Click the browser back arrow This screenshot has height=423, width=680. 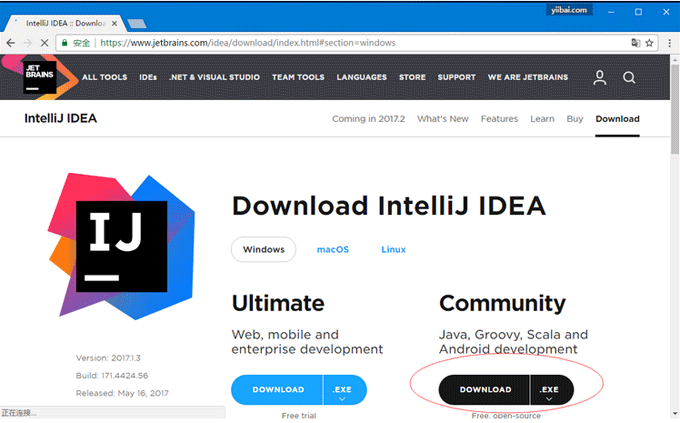(11, 43)
